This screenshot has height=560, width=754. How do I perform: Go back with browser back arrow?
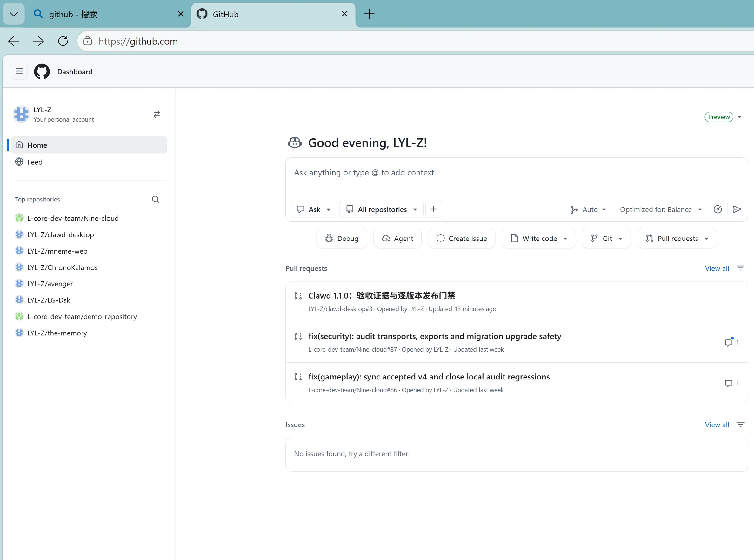(x=14, y=41)
